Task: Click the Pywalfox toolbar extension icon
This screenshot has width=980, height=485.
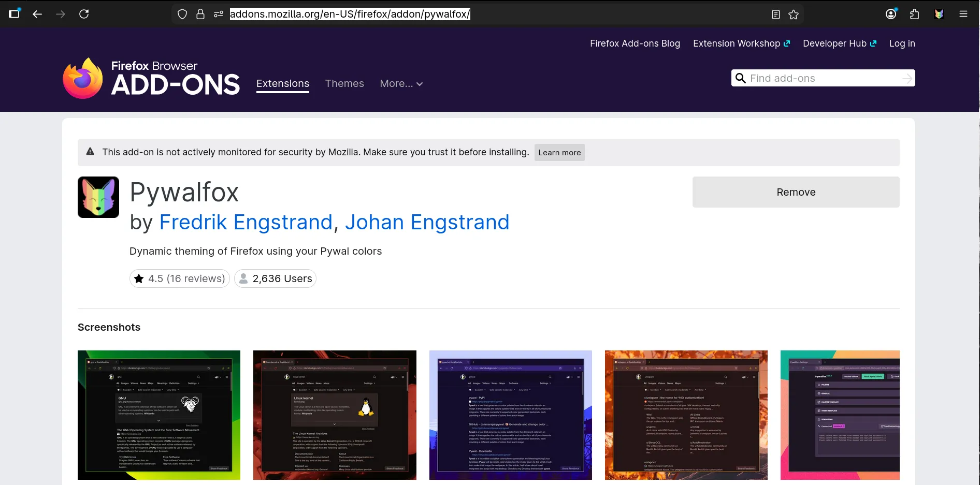Action: pos(939,14)
